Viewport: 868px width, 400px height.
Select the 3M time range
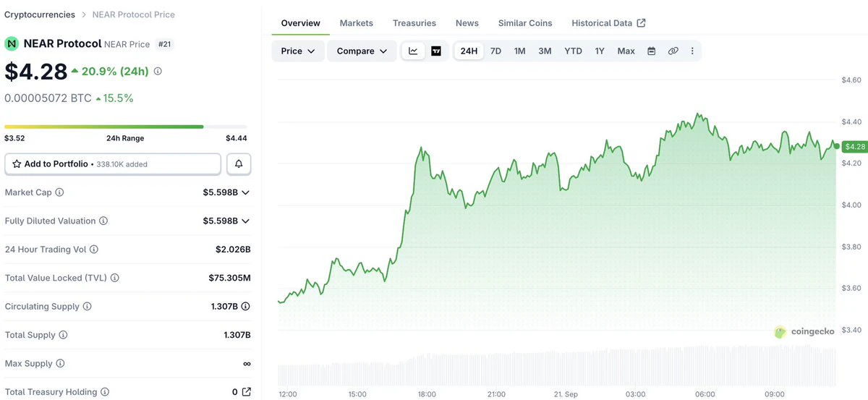tap(545, 51)
